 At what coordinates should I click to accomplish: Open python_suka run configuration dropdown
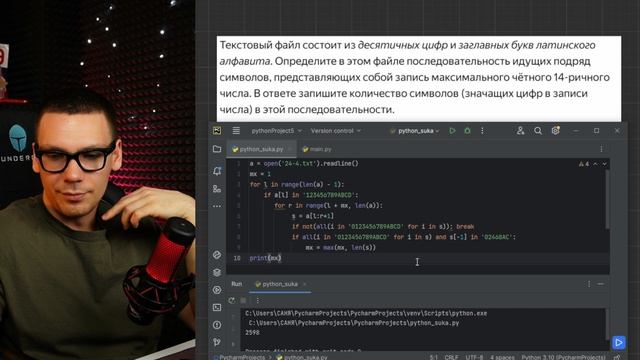point(415,131)
